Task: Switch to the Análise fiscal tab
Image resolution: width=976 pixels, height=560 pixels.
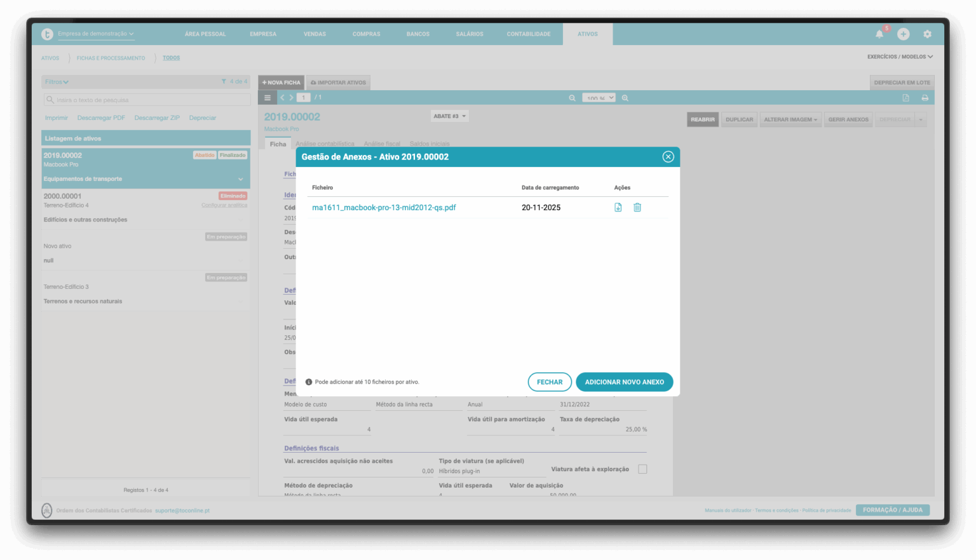Action: click(x=382, y=144)
